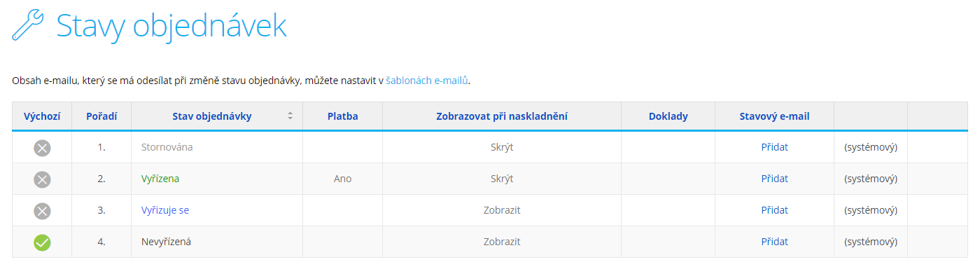Set Stornována as default via gray X icon

(x=42, y=148)
